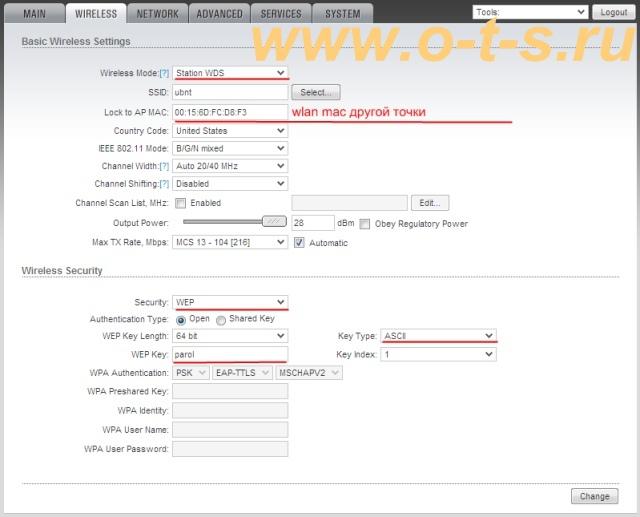Expand the Key Type dropdown

tap(439, 336)
